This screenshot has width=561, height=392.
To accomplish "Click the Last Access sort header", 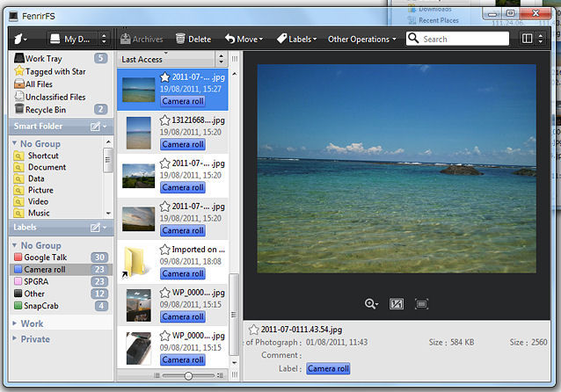I will tap(166, 59).
